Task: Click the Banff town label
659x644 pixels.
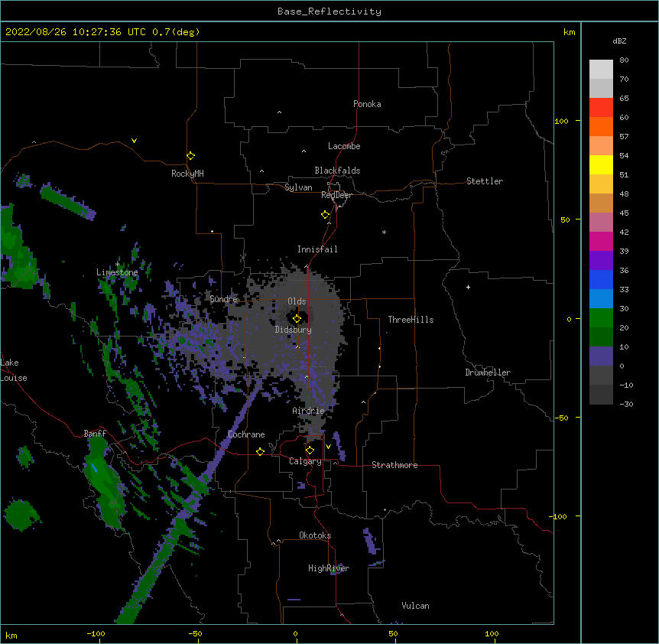Action: tap(95, 434)
